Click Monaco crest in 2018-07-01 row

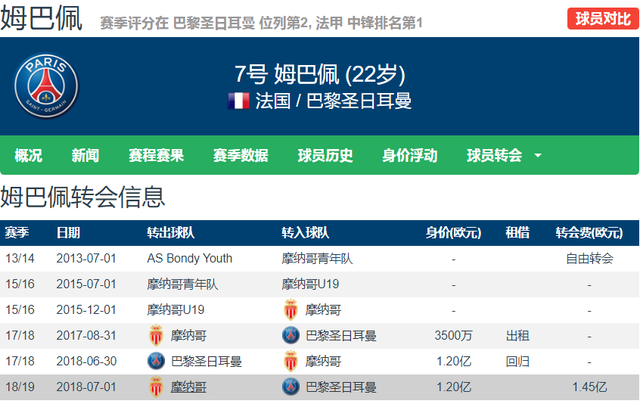pyautogui.click(x=156, y=387)
